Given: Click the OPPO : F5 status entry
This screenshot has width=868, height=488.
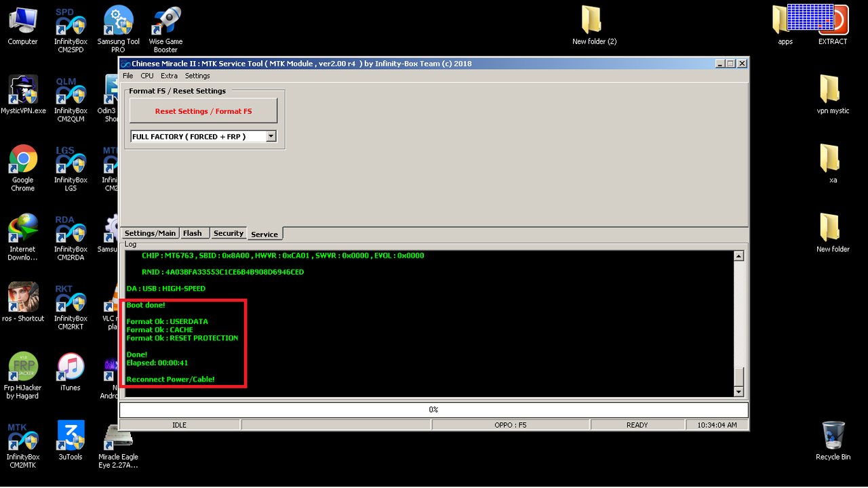Looking at the screenshot, I should 511,425.
